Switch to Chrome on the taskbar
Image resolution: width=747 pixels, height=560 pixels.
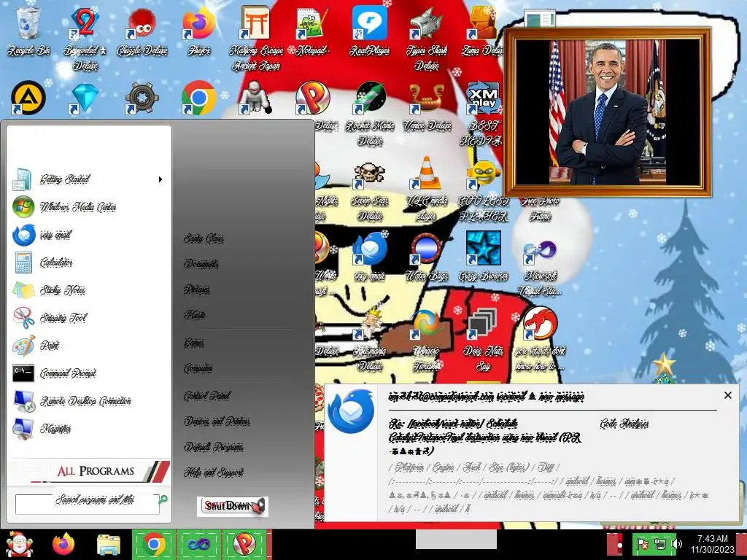154,544
